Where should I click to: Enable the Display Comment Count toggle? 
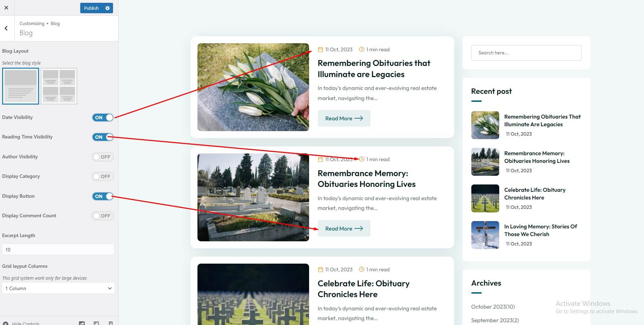point(103,216)
